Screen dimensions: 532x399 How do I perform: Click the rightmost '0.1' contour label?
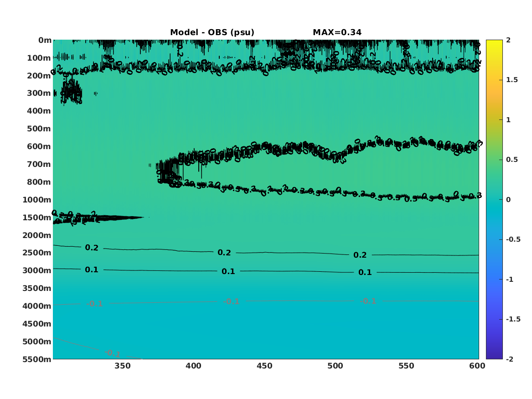pos(365,272)
